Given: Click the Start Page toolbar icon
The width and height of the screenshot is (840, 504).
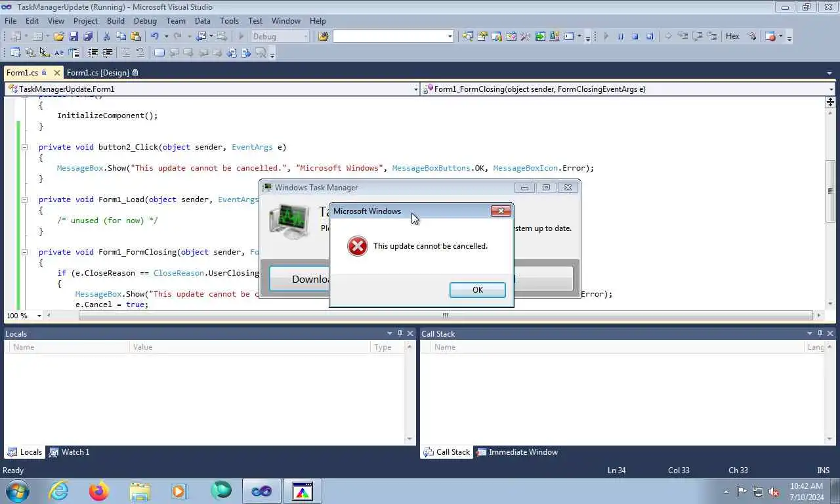Looking at the screenshot, I should coord(540,37).
